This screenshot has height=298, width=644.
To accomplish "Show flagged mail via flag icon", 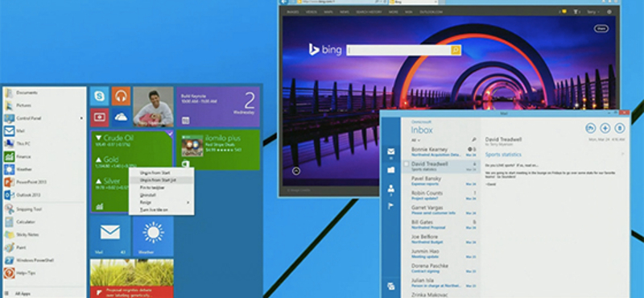I will (x=391, y=206).
